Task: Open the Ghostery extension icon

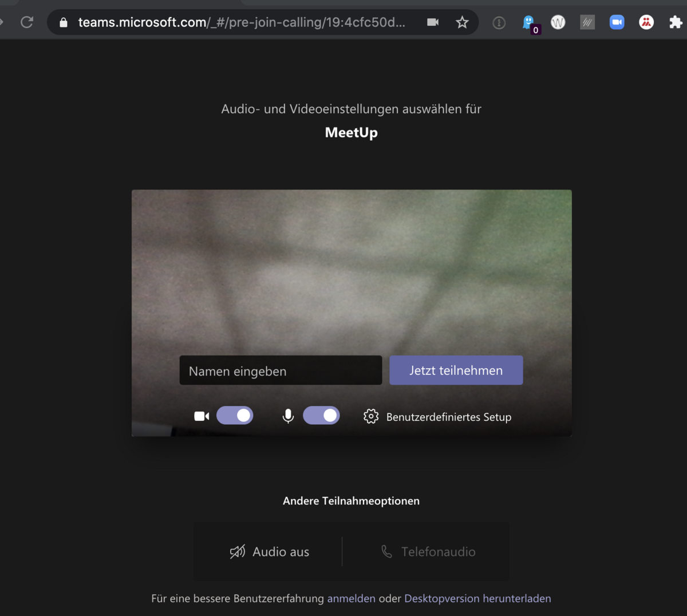Action: 529,23
